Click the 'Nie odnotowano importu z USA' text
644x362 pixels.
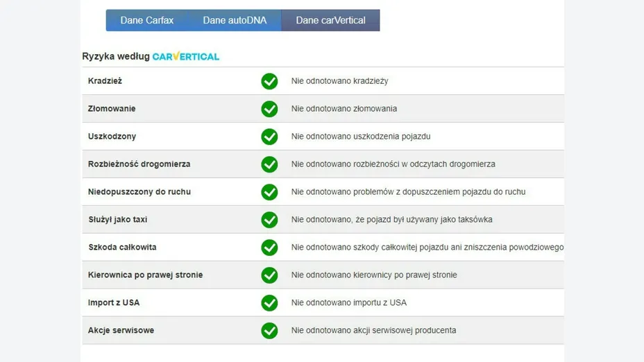click(348, 302)
